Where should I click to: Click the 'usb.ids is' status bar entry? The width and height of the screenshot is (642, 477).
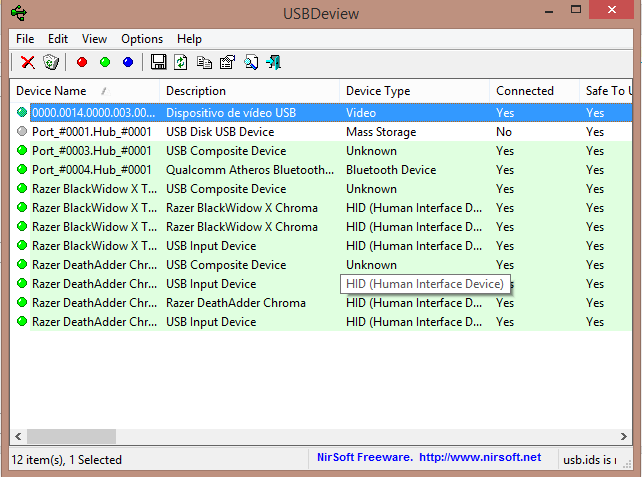click(x=590, y=460)
